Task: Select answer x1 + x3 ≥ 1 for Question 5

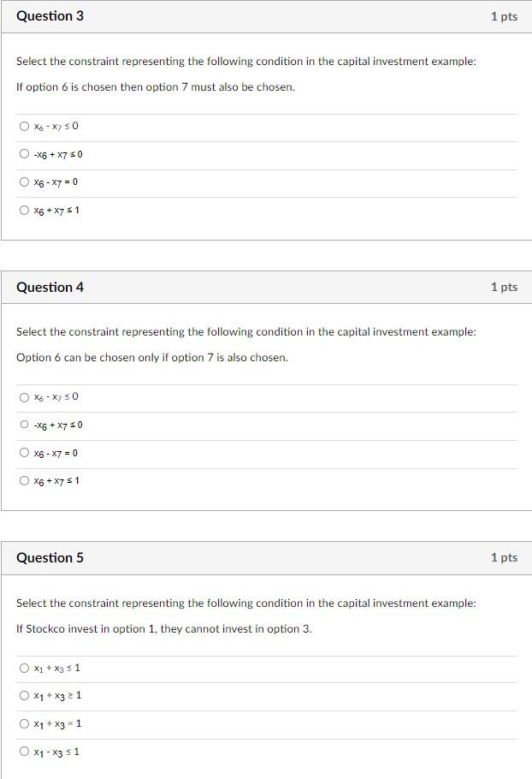Action: [25, 695]
